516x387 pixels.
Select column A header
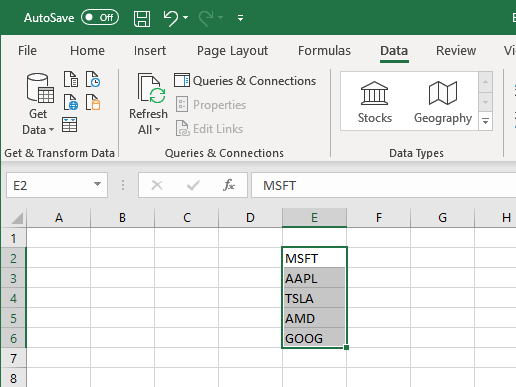point(59,218)
